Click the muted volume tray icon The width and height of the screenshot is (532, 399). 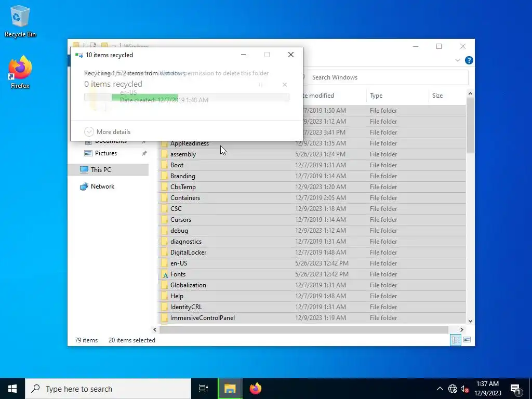point(464,389)
